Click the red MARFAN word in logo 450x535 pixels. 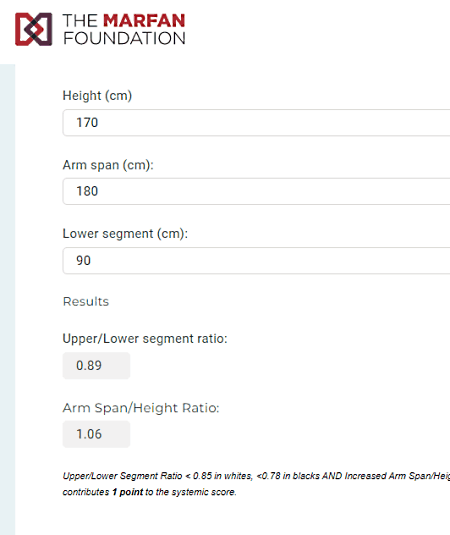pos(144,21)
